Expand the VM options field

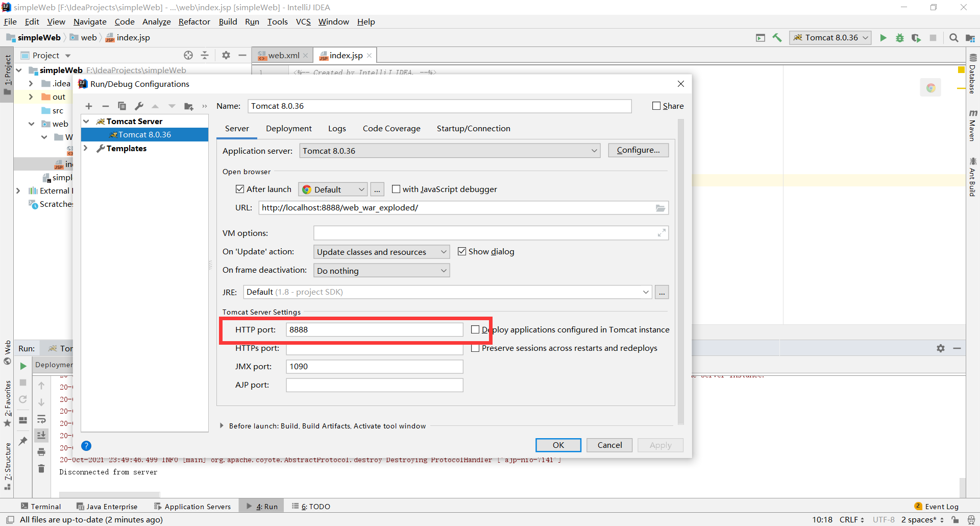tap(661, 233)
